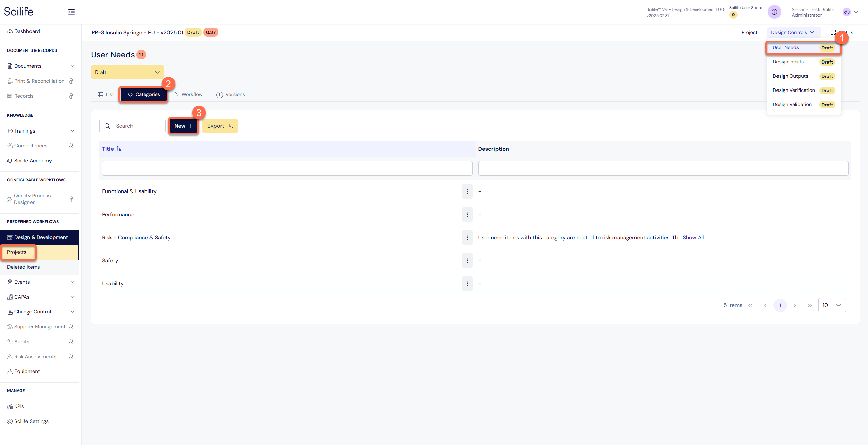
Task: Select Design Validation in the Design Controls menu
Action: click(x=803, y=105)
